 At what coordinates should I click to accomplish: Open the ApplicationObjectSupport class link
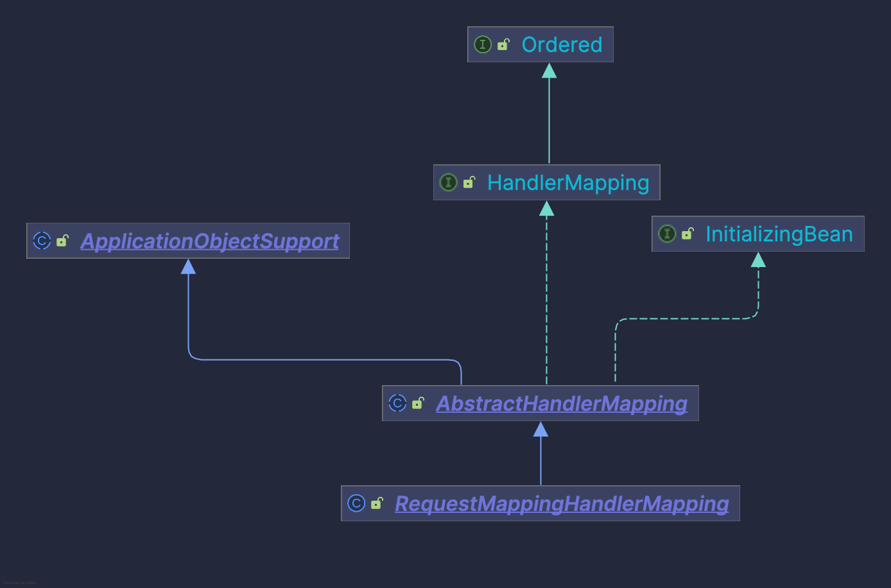pos(210,241)
